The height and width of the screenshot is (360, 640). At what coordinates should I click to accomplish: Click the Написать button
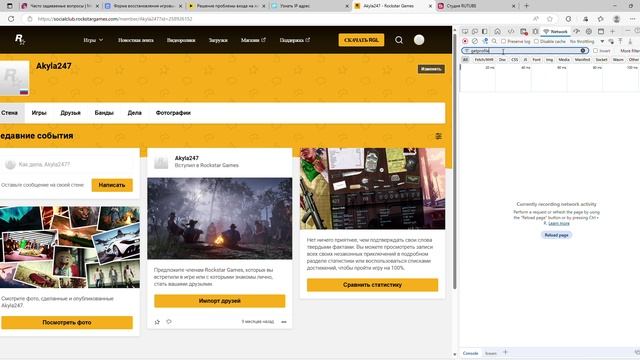(x=112, y=185)
